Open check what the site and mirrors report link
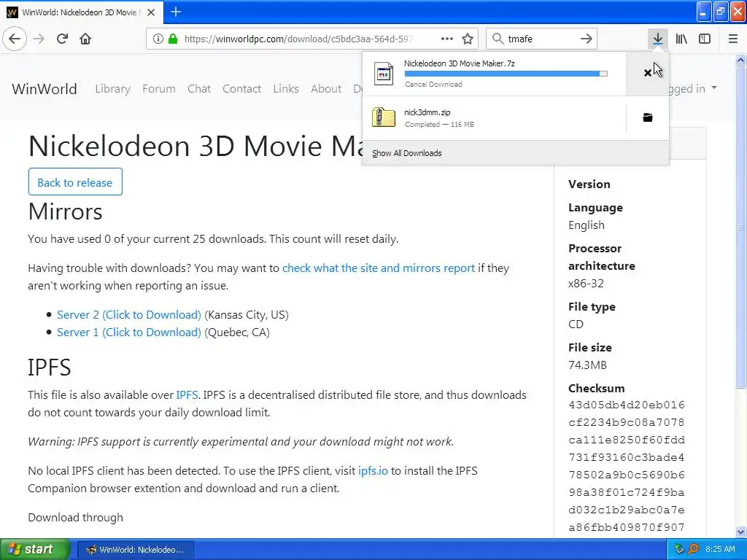Image resolution: width=747 pixels, height=560 pixels. point(379,268)
